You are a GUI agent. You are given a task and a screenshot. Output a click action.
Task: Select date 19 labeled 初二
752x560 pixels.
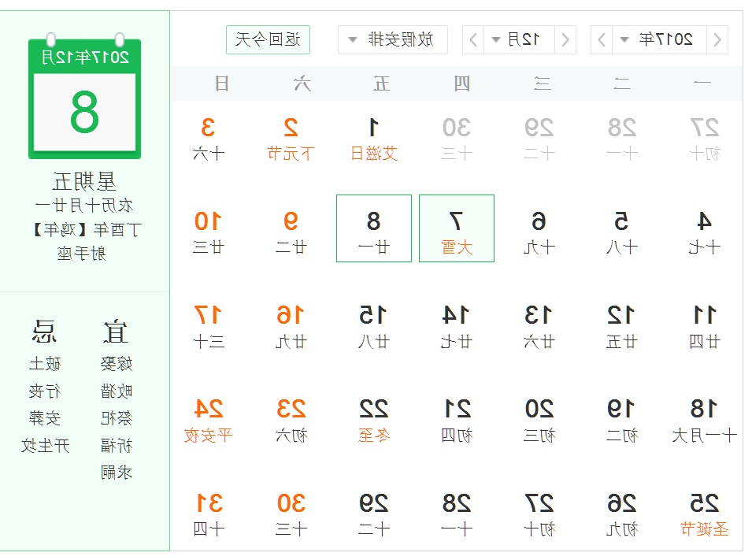pyautogui.click(x=621, y=421)
